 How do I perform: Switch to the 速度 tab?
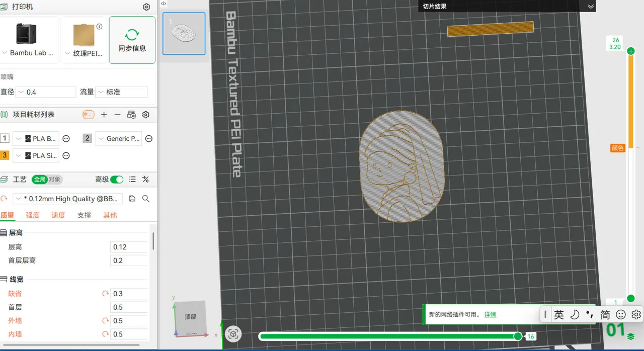click(x=58, y=215)
